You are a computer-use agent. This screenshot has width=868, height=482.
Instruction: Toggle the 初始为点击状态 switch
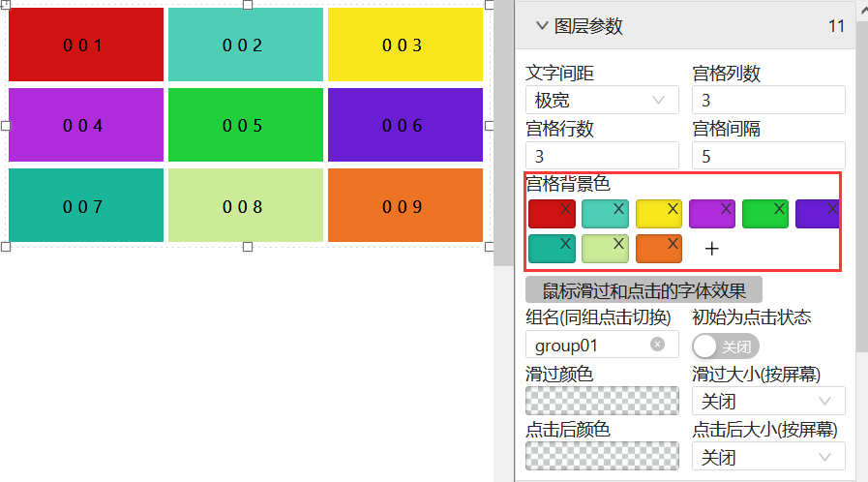tap(725, 346)
